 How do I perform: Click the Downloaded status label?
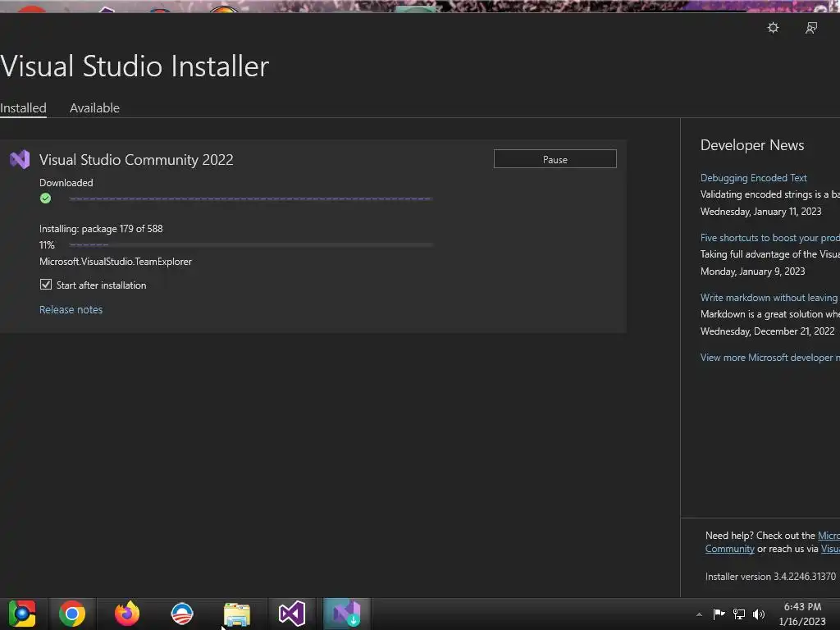point(66,183)
